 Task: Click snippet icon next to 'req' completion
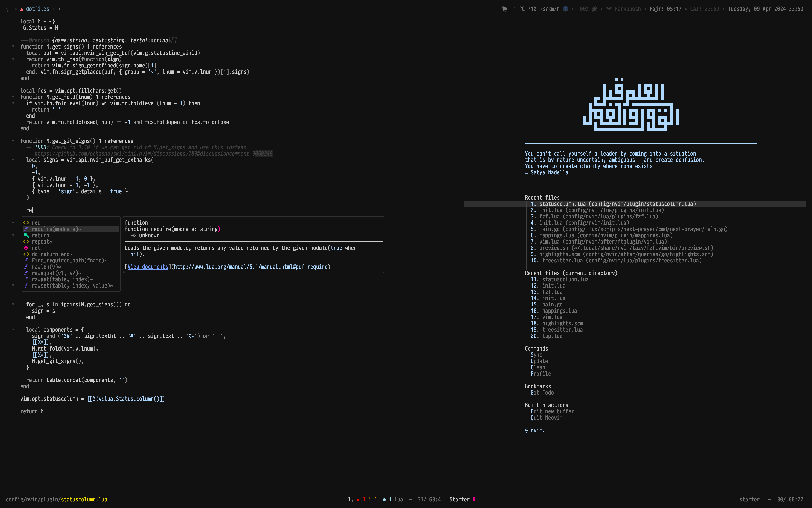click(x=26, y=223)
